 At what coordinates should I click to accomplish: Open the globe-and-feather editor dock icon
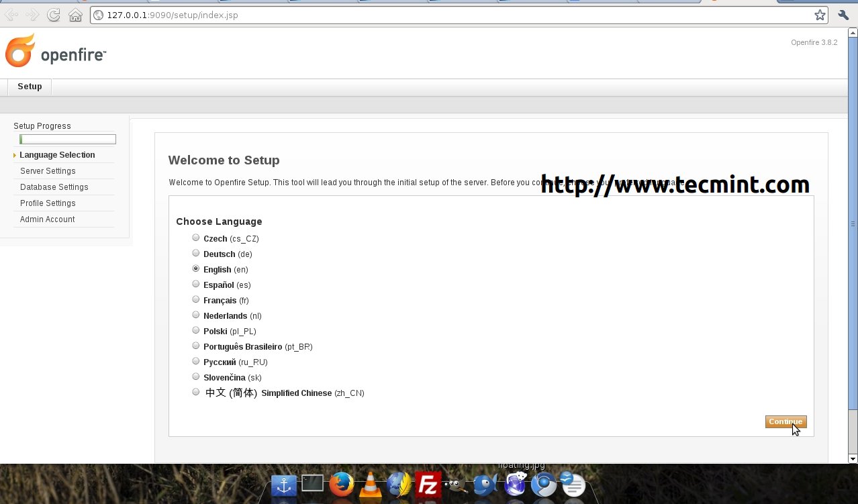tap(399, 484)
